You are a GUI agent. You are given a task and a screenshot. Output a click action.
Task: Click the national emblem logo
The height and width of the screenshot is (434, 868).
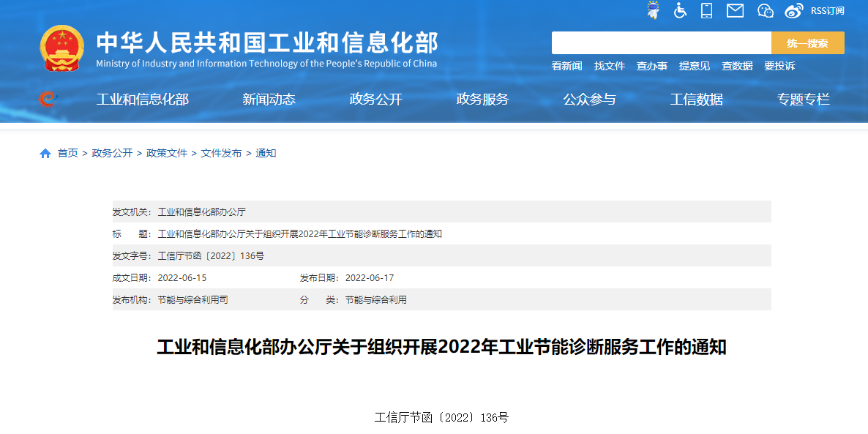point(61,48)
